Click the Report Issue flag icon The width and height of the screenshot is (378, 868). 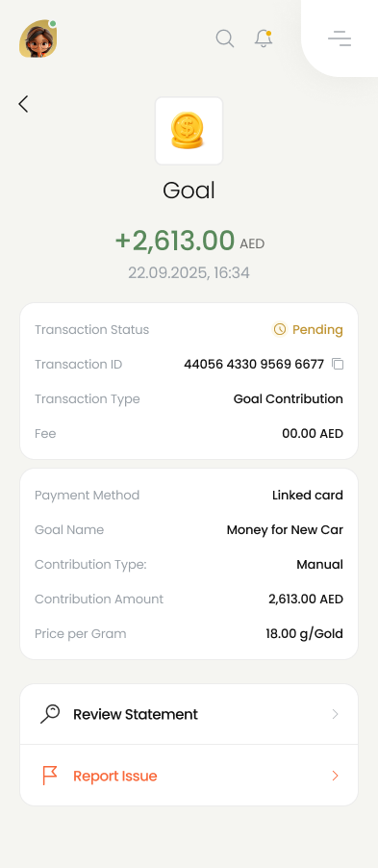coord(50,776)
